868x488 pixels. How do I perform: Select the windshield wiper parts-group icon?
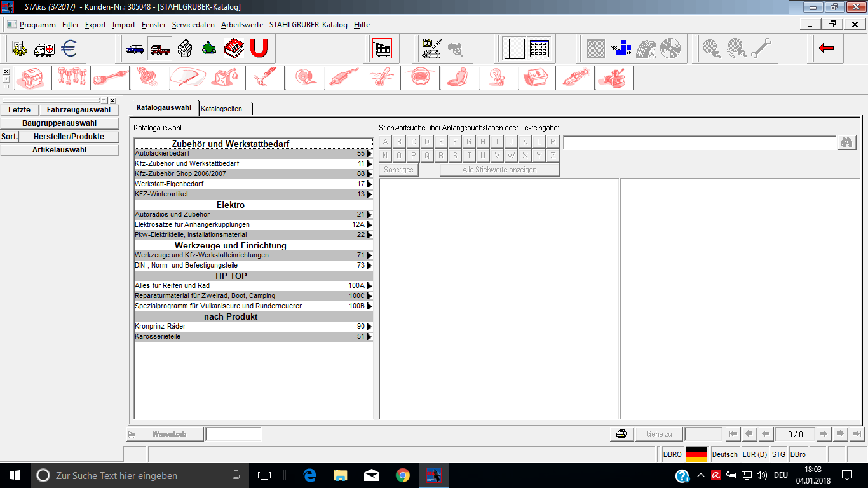pos(187,78)
